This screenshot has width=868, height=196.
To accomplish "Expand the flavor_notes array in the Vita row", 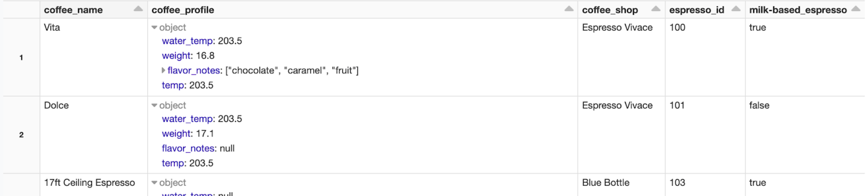I will (x=163, y=70).
